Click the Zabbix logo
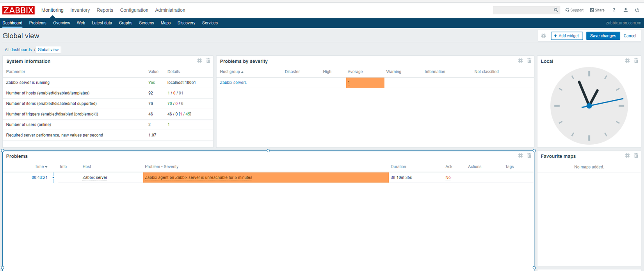Viewport: 644px width, 271px height. click(18, 10)
